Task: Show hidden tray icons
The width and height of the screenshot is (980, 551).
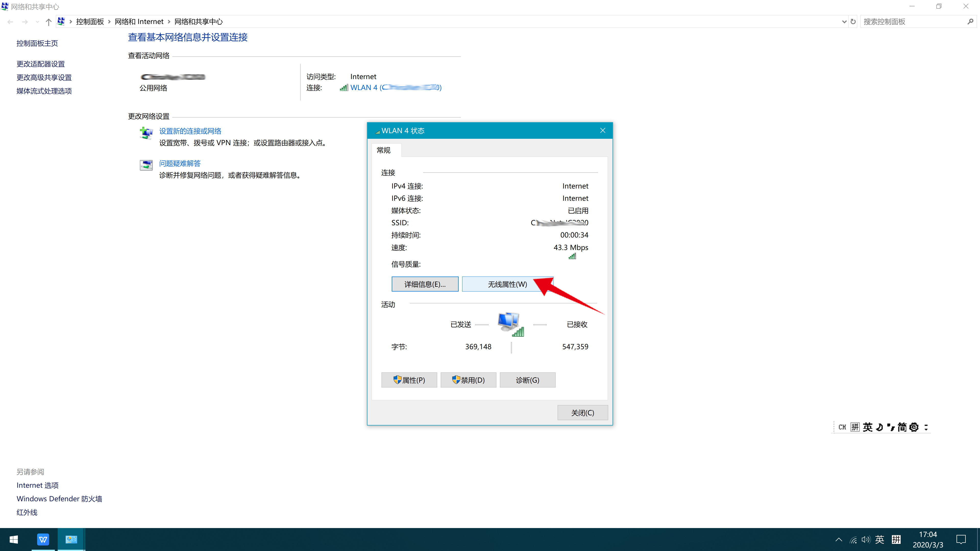Action: pos(838,539)
